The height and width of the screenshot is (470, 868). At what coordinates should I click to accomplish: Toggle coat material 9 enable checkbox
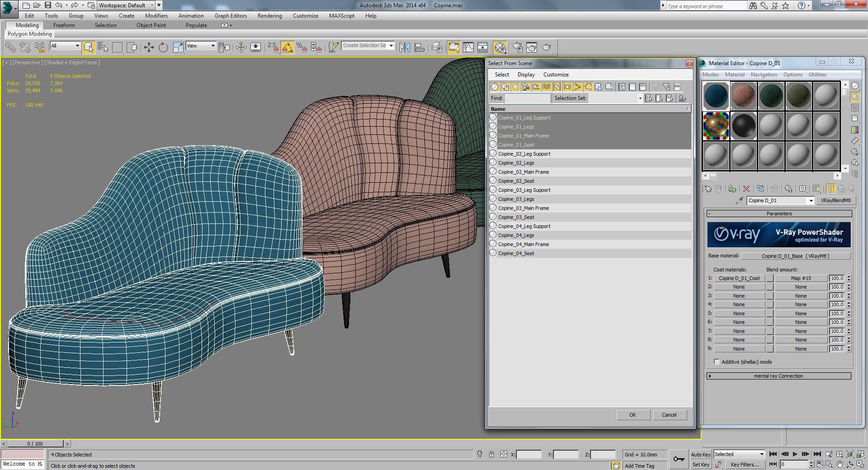[x=770, y=349]
